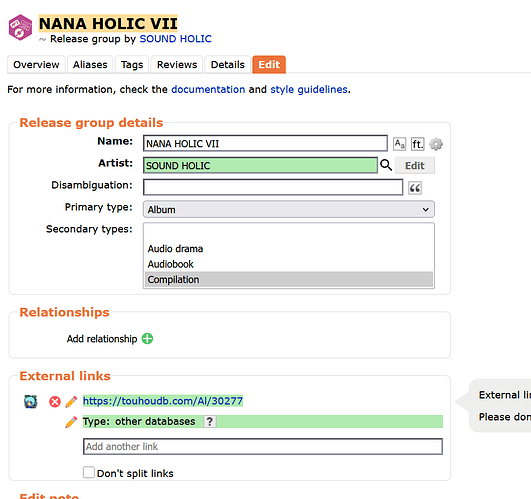Screen dimensions: 531x499
Task: Toggle the Don't split links checkbox
Action: pyautogui.click(x=89, y=472)
